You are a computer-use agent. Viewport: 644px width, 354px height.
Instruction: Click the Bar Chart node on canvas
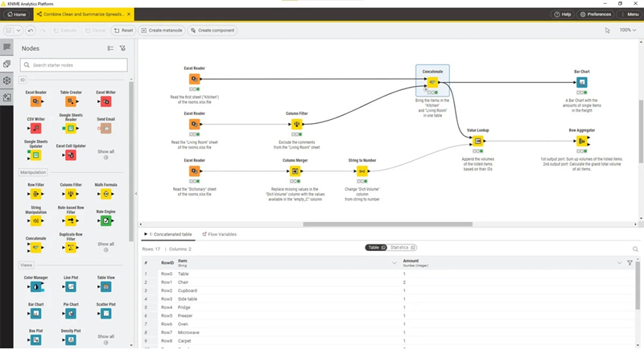click(x=581, y=82)
